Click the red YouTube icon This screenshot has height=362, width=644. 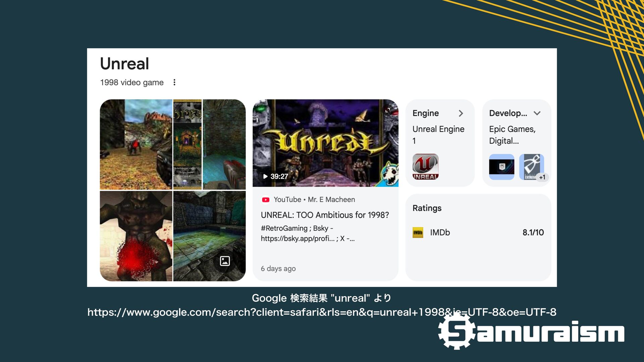266,200
